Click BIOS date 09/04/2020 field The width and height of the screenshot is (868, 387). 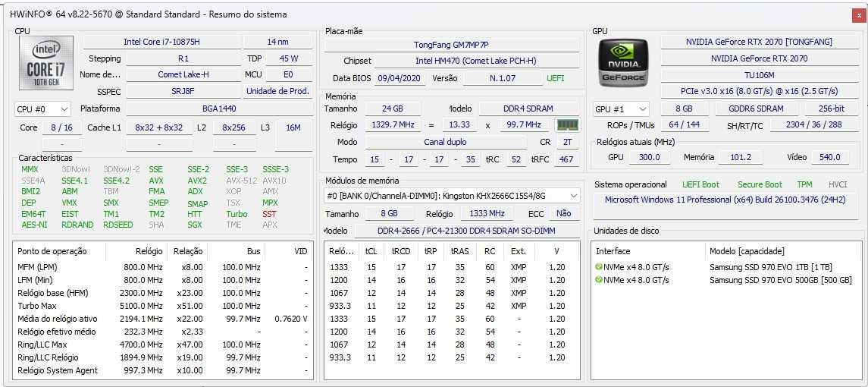click(x=400, y=79)
